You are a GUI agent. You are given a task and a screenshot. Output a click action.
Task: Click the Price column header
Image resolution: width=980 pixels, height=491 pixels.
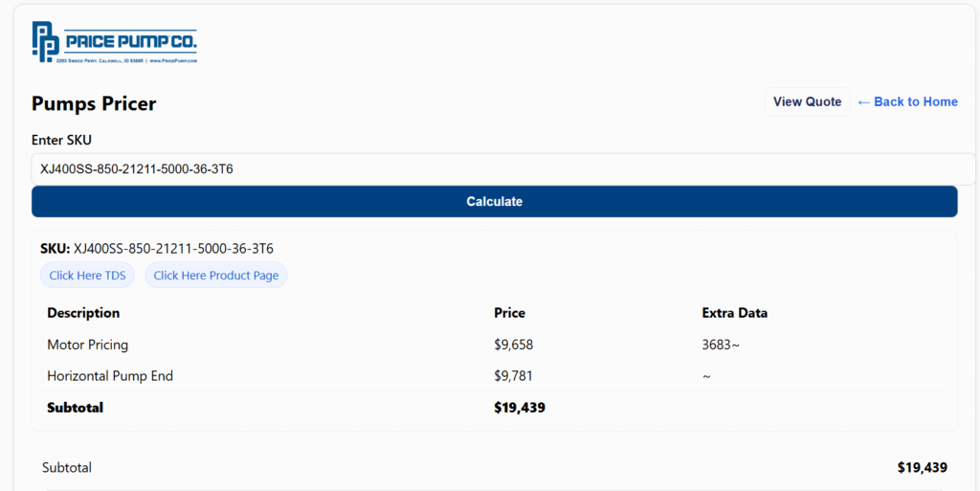[509, 313]
